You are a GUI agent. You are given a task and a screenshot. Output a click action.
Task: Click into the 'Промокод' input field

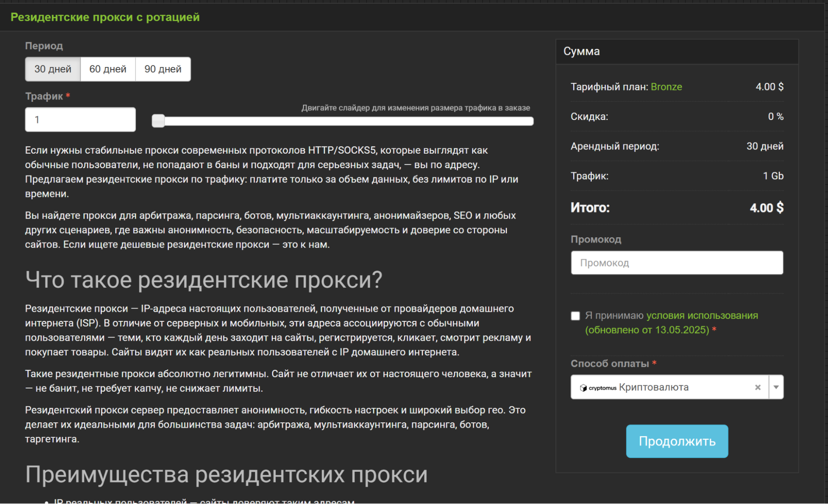[x=676, y=263]
